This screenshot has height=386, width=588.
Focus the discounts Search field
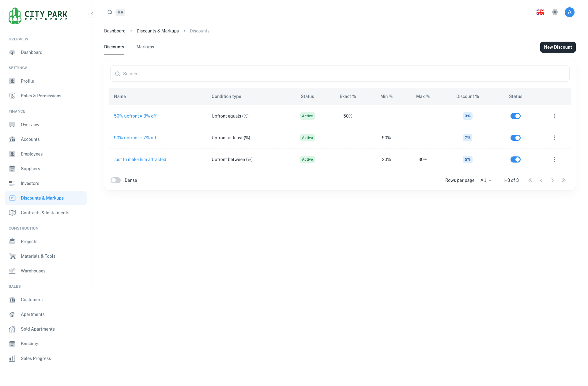pyautogui.click(x=340, y=74)
